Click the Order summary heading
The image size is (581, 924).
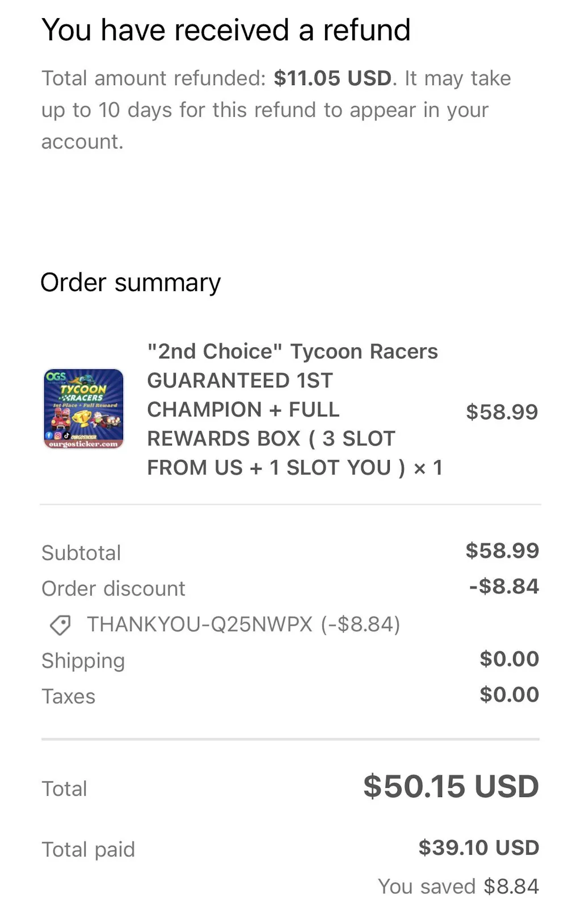130,282
